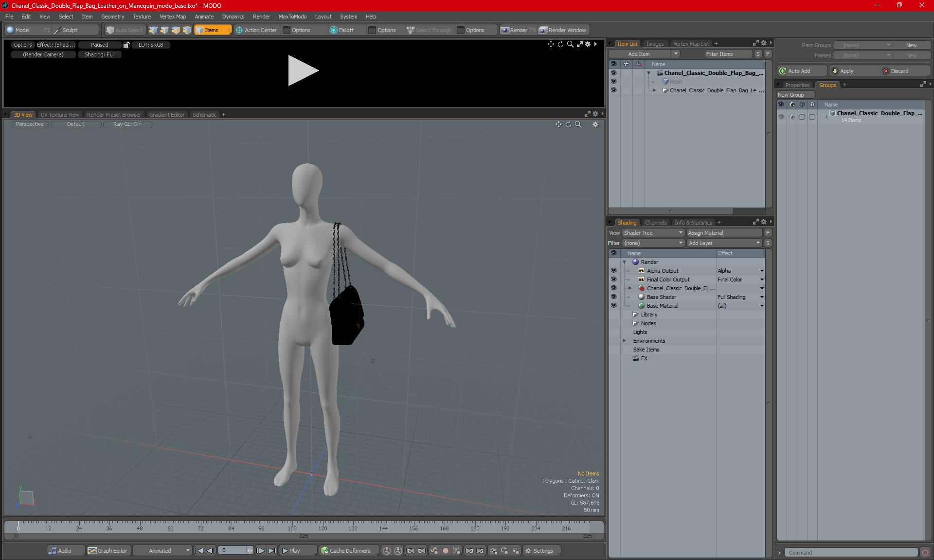Toggle visibility eye of Base Material
The image size is (934, 560).
pyautogui.click(x=613, y=306)
